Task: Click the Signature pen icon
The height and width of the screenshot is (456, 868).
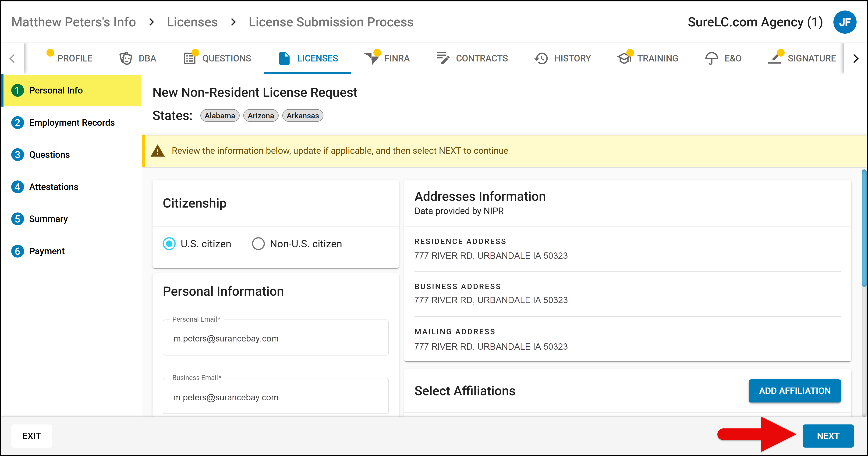Action: pos(774,58)
